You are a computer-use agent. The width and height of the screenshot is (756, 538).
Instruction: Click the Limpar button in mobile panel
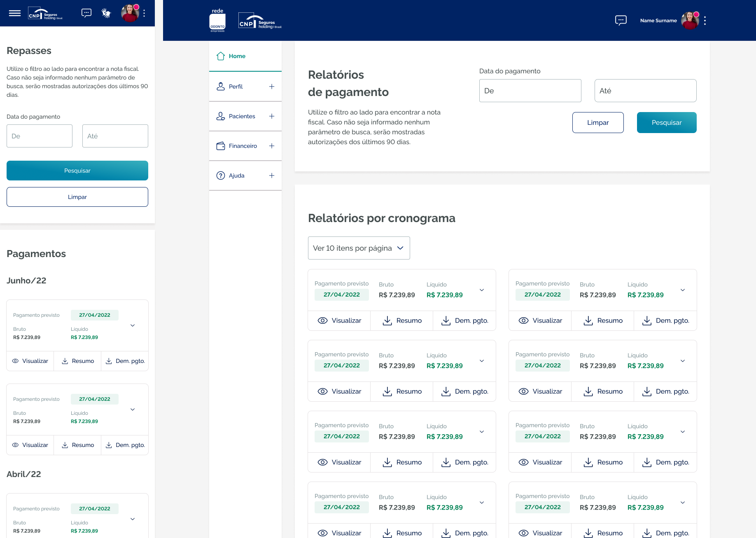click(x=77, y=197)
